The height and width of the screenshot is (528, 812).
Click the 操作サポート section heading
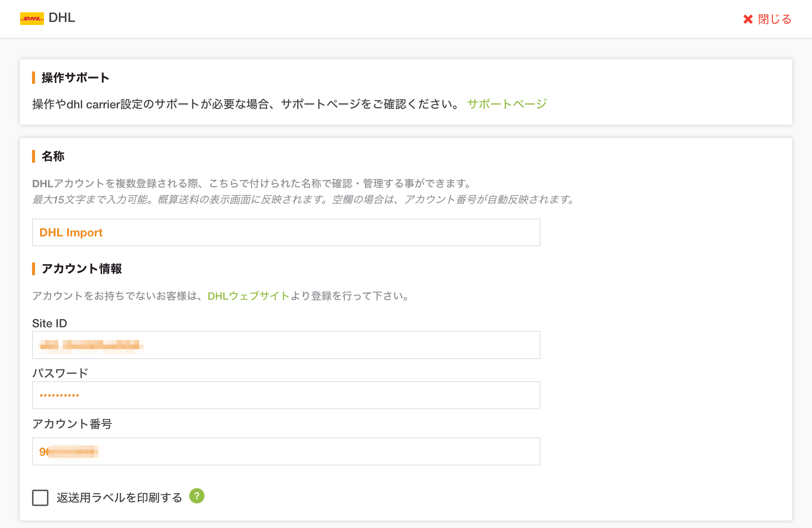coord(75,78)
